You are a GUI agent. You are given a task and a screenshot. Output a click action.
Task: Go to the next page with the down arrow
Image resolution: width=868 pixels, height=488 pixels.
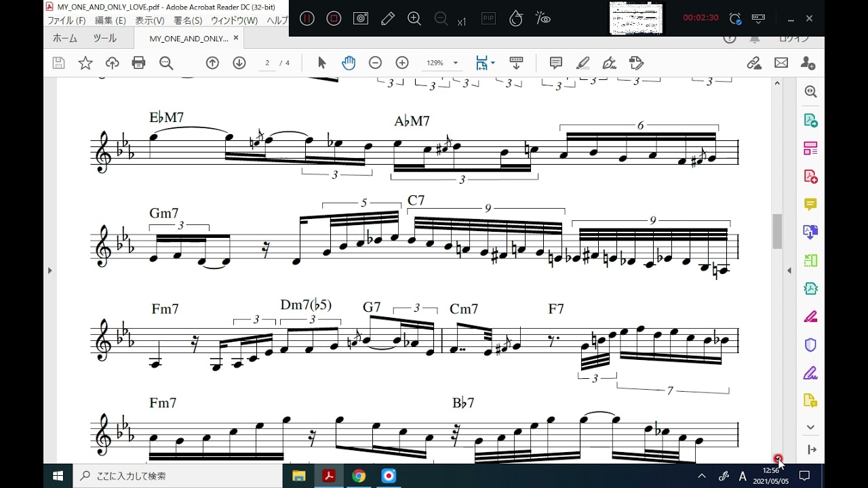[x=239, y=63]
